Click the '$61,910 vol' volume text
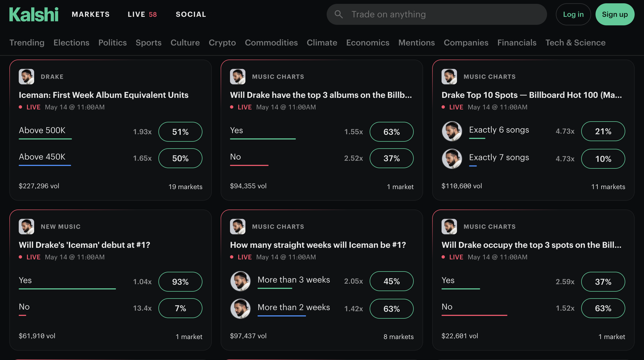The width and height of the screenshot is (644, 360). click(37, 336)
